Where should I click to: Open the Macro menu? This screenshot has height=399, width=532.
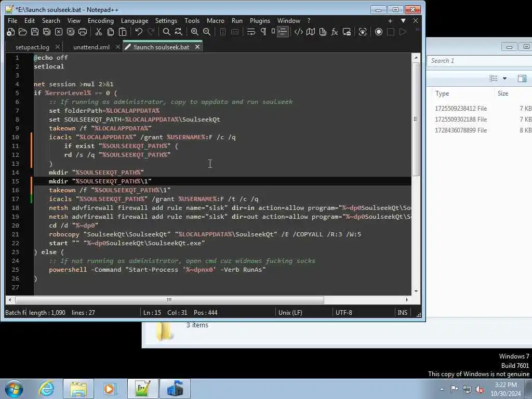tap(216, 21)
